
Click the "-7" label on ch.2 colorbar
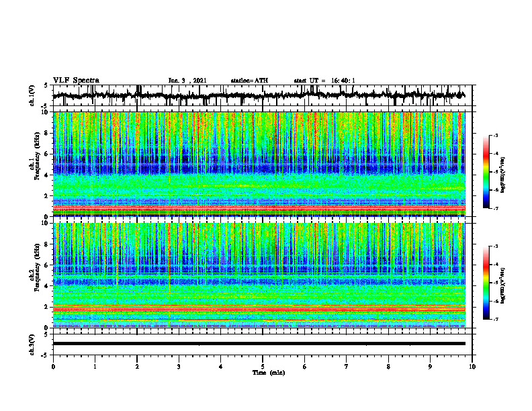(x=496, y=319)
